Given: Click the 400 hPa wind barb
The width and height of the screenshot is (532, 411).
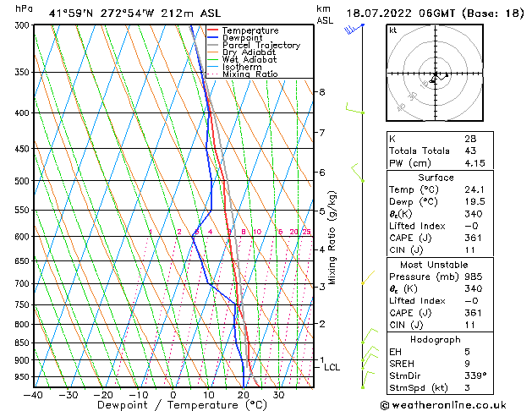Looking at the screenshot, I should (355, 108).
